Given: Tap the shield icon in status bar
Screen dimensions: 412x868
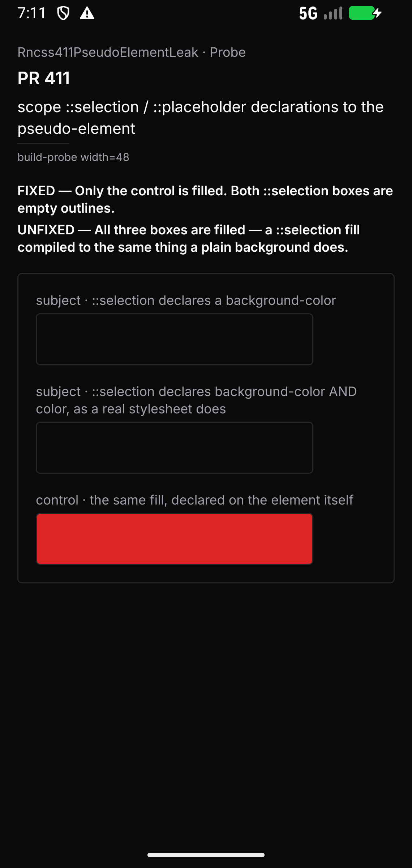Looking at the screenshot, I should pos(63,13).
